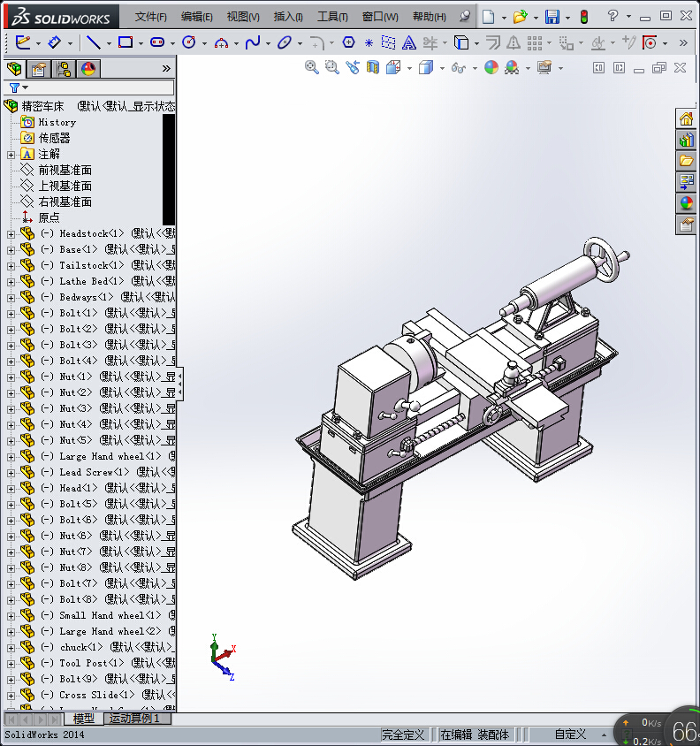The height and width of the screenshot is (746, 700).
Task: Open the 帮助(H) menu
Action: (x=430, y=17)
